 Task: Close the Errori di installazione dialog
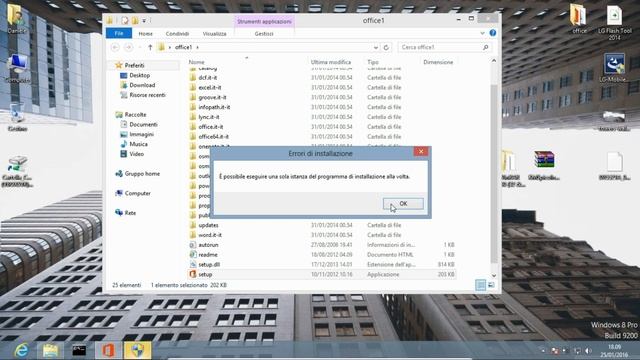point(421,151)
